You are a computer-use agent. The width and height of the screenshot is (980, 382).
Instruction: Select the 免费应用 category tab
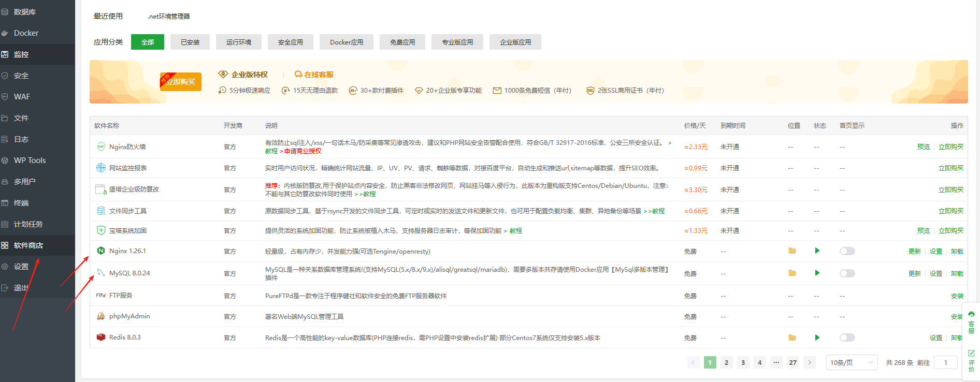402,42
